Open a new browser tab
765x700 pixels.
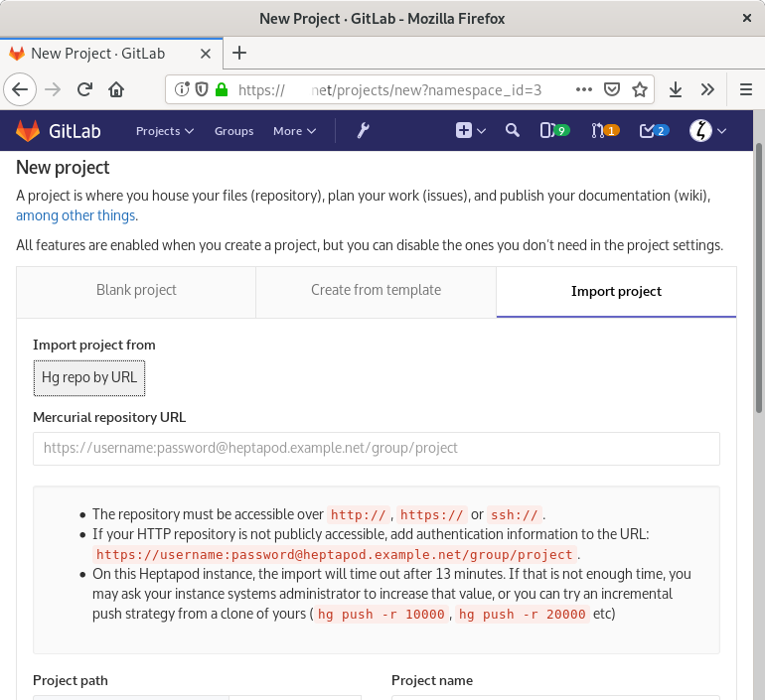239,53
